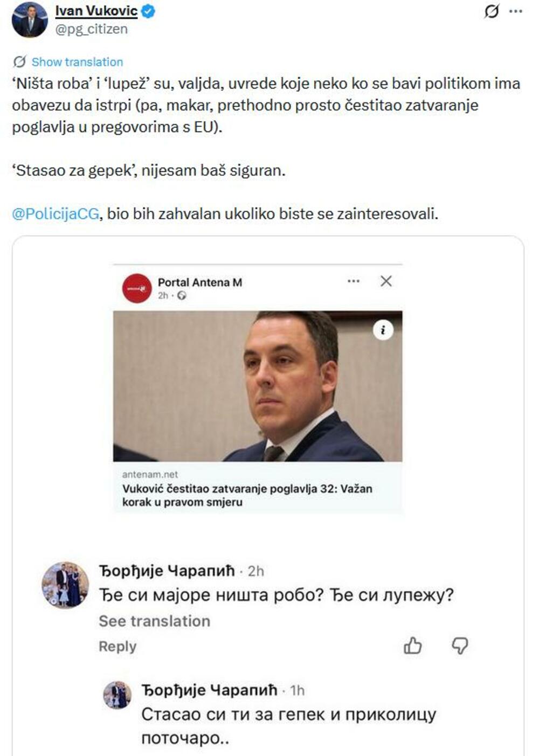Screen dimensions: 539x756
Task: Close the Portal Antena M post
Action: coord(386,281)
